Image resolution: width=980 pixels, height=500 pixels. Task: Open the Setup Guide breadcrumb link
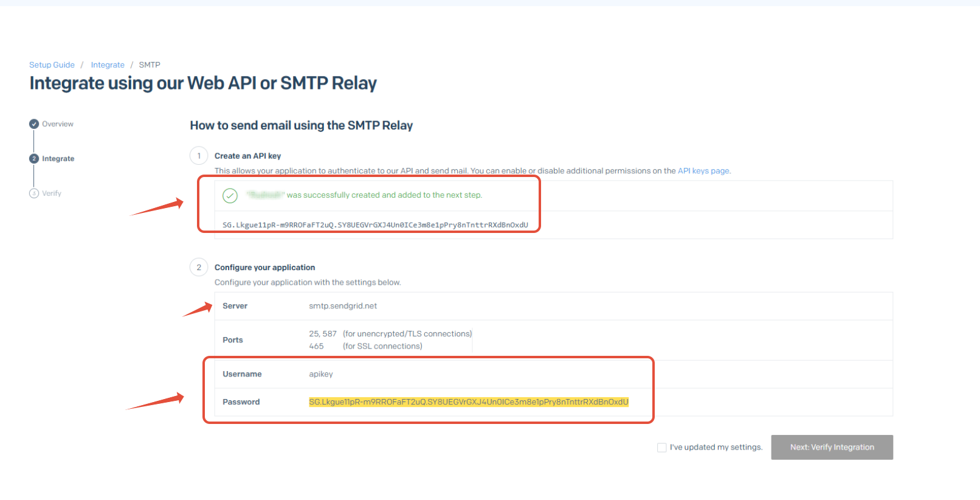pyautogui.click(x=52, y=65)
